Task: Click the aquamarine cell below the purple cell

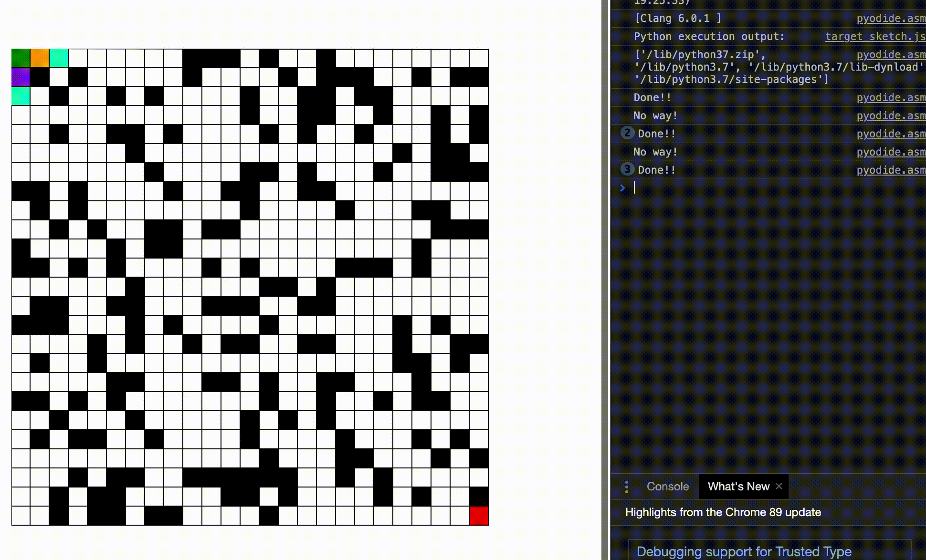Action: click(21, 96)
